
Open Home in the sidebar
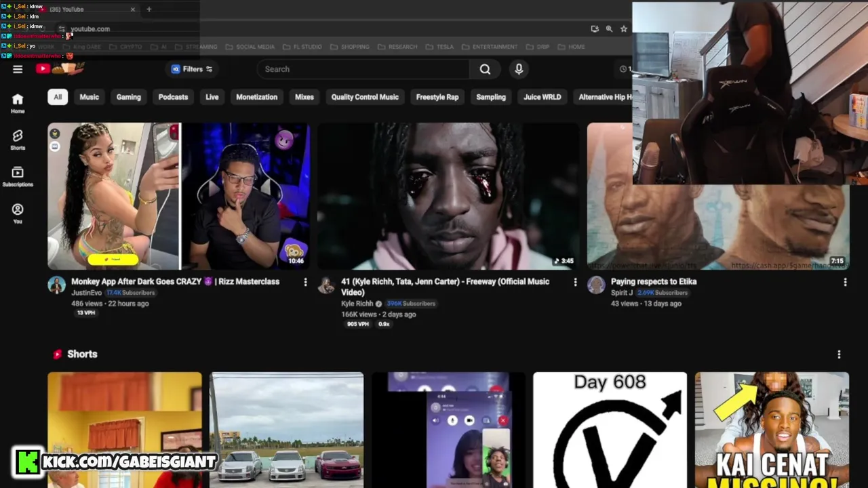(18, 104)
